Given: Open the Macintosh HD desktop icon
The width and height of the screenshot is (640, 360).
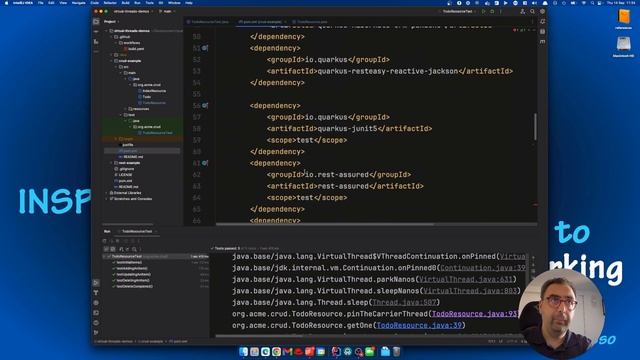Looking at the screenshot, I should click(x=623, y=47).
